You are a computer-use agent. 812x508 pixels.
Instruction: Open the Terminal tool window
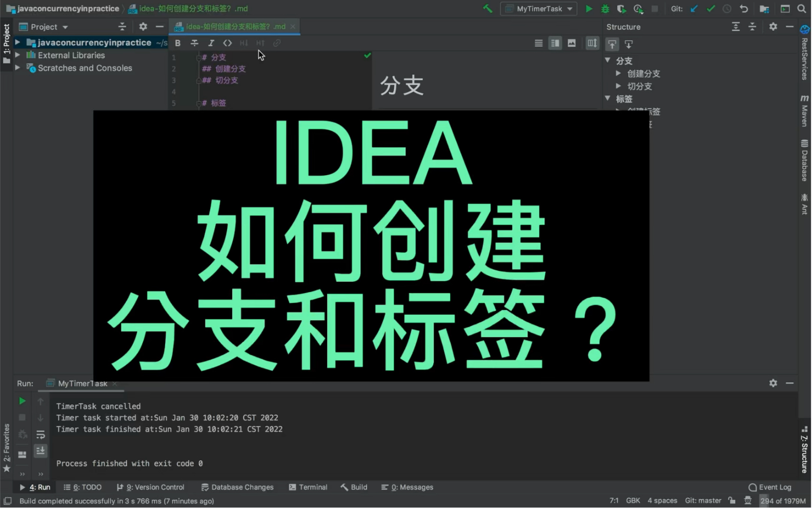(308, 487)
